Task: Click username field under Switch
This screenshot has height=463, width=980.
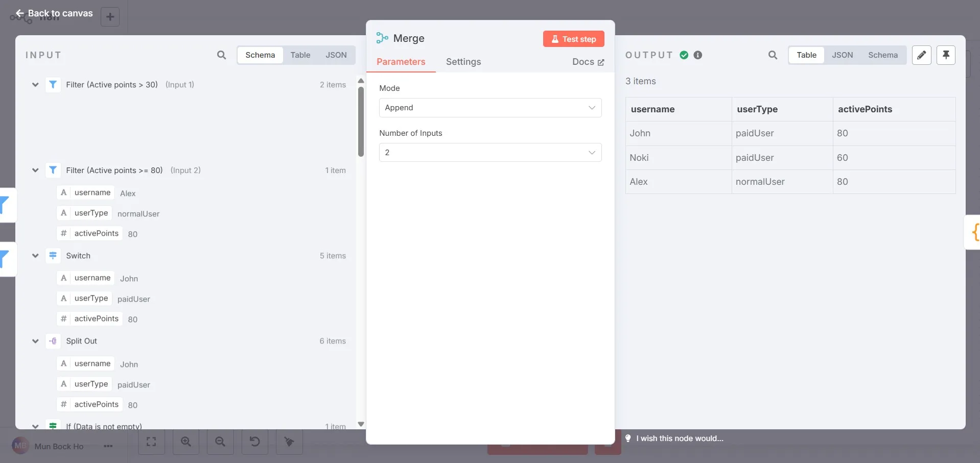Action: pos(85,278)
